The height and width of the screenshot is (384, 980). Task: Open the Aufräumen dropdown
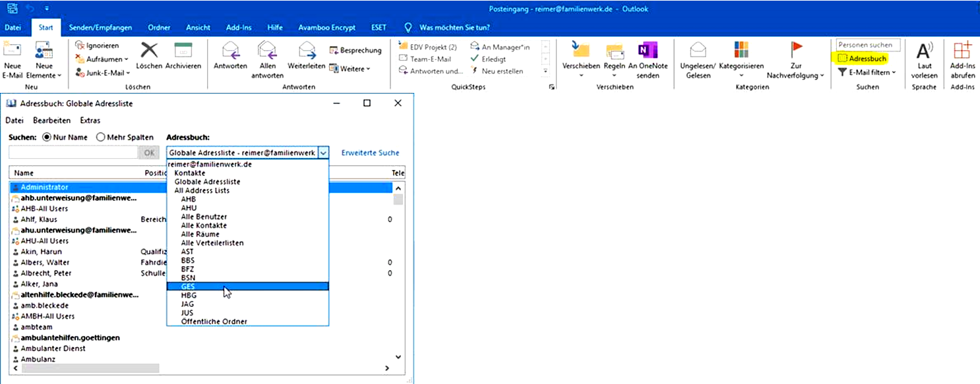[x=102, y=59]
